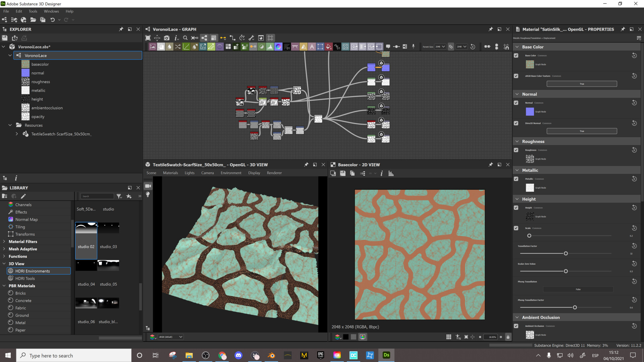Screen dimensions: 644x362
Task: Toggle sRGB Base Color Texture to False
Action: [582, 83]
